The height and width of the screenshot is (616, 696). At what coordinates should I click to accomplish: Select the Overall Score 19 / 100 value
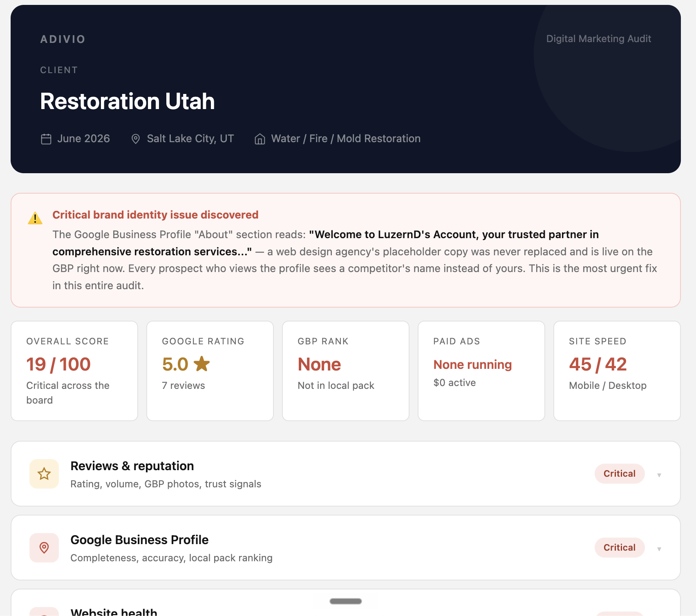tap(58, 364)
